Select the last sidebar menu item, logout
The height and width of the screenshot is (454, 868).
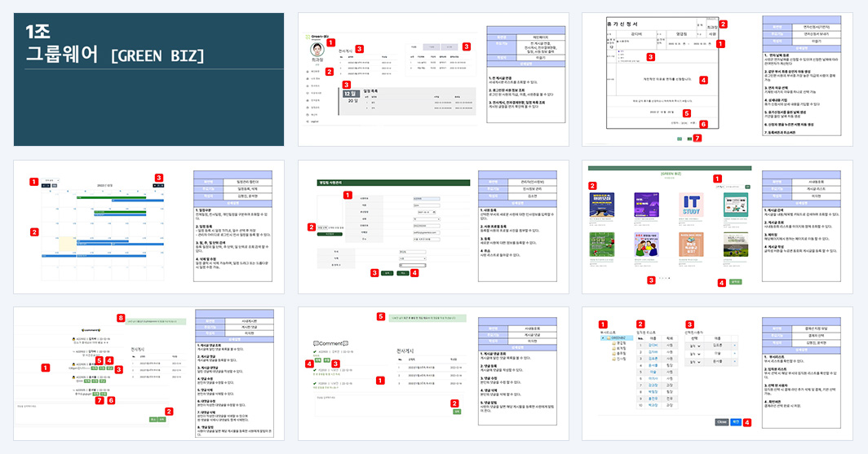point(314,121)
